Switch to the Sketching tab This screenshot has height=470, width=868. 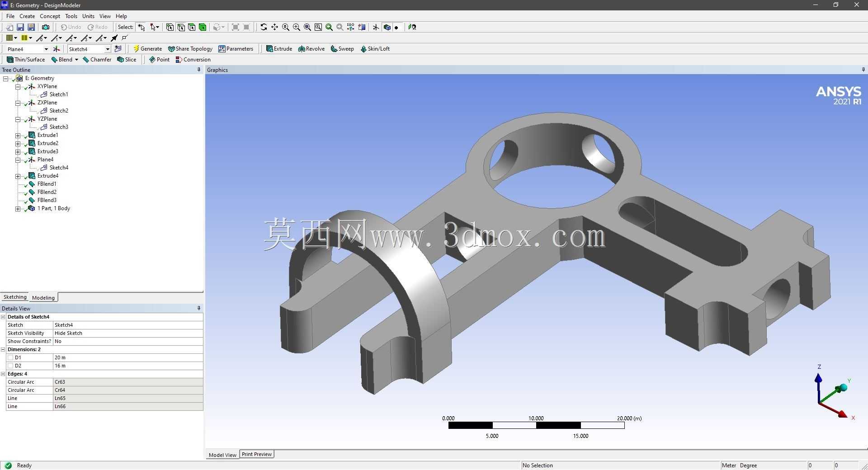(15, 297)
